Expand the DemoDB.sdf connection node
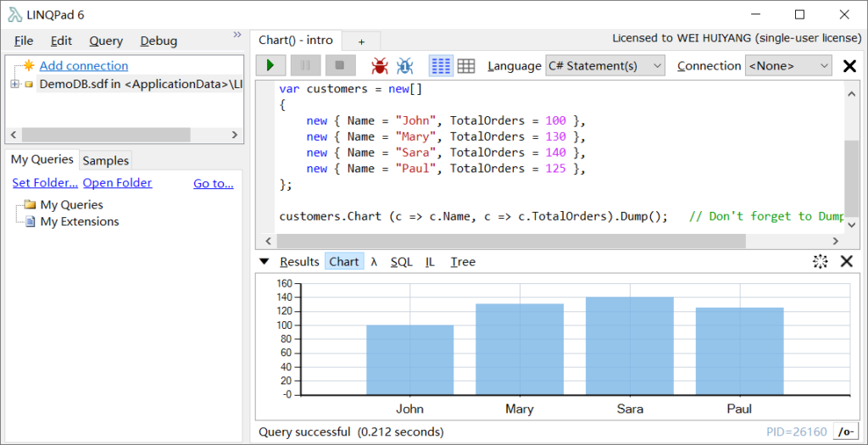This screenshot has height=445, width=868. (x=14, y=84)
